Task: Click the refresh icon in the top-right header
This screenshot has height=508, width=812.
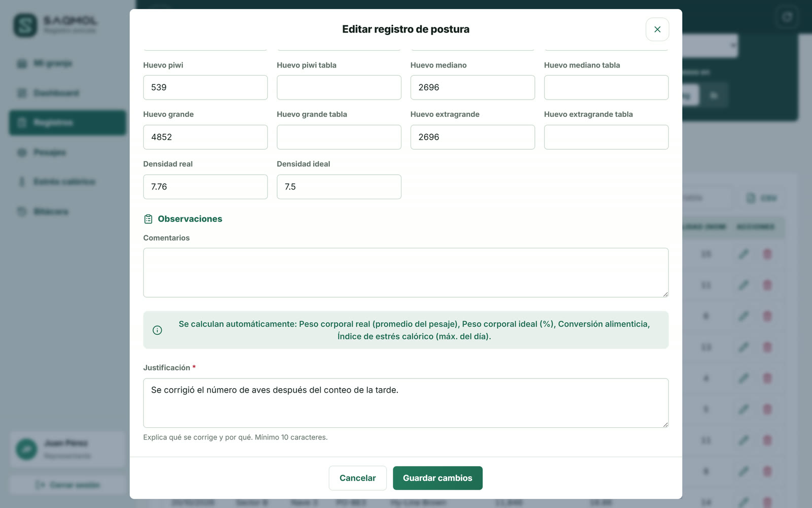Action: [787, 17]
